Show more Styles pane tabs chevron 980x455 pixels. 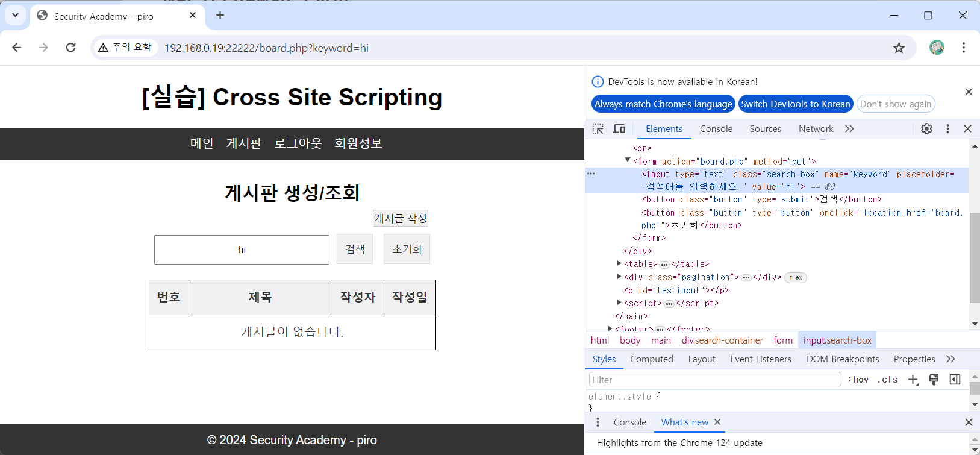(x=950, y=359)
